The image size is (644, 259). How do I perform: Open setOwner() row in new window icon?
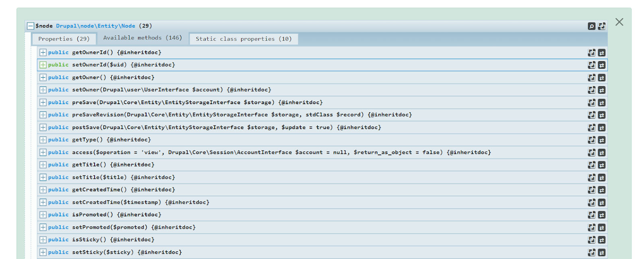pos(592,90)
